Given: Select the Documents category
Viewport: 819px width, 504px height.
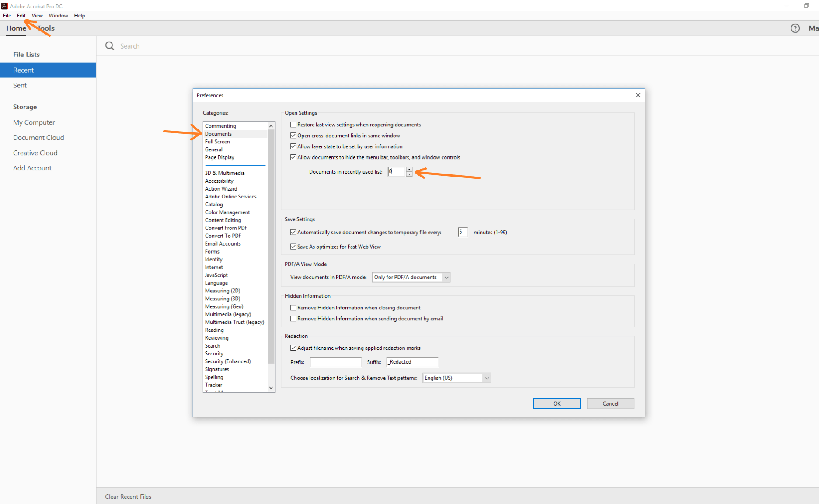Looking at the screenshot, I should (219, 133).
